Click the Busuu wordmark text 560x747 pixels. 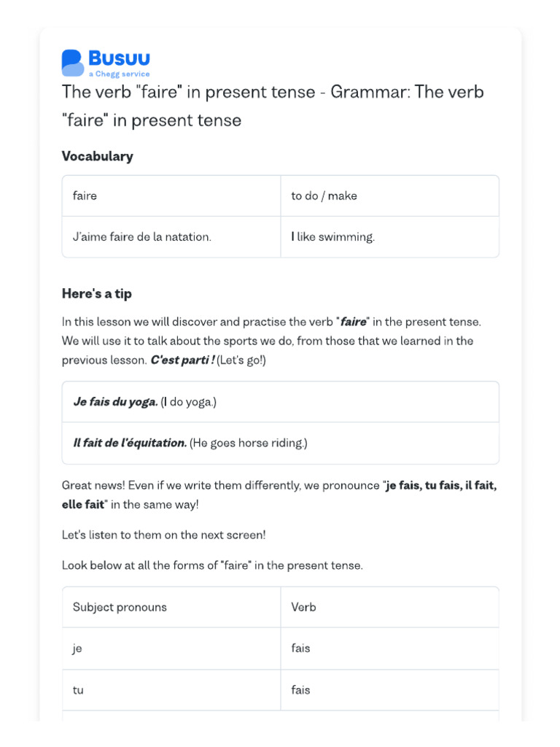tap(119, 58)
